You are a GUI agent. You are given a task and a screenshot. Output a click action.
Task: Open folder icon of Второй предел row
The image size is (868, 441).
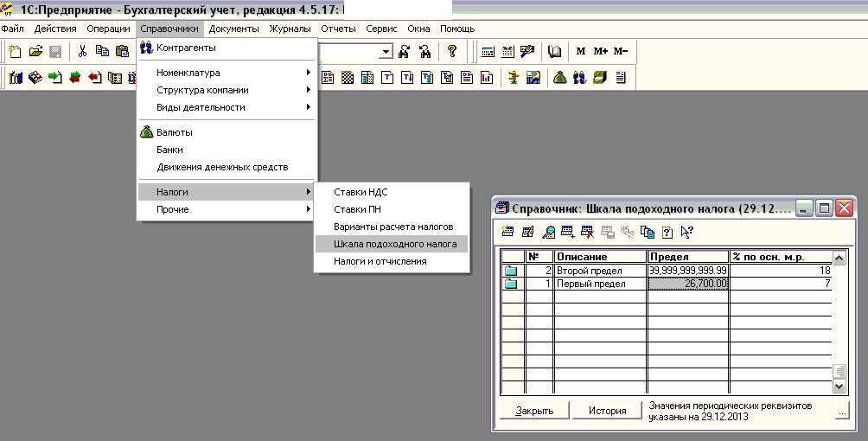(511, 271)
